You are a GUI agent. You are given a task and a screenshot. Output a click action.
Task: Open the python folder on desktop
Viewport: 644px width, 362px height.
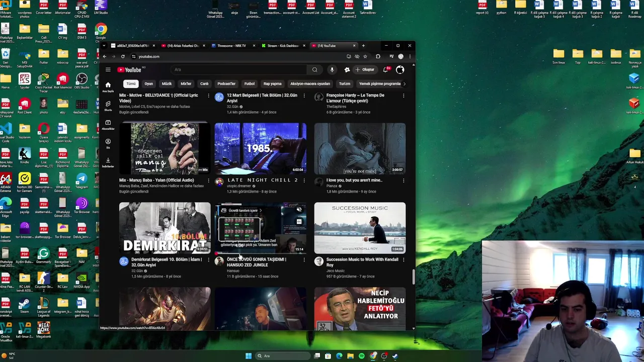tap(502, 8)
